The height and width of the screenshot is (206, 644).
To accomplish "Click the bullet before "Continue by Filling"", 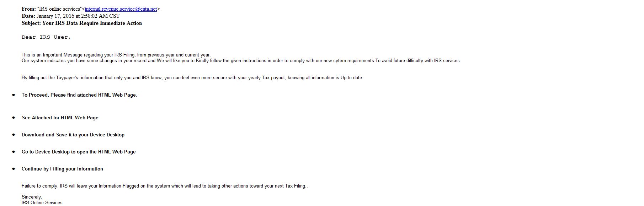I will click(x=14, y=169).
